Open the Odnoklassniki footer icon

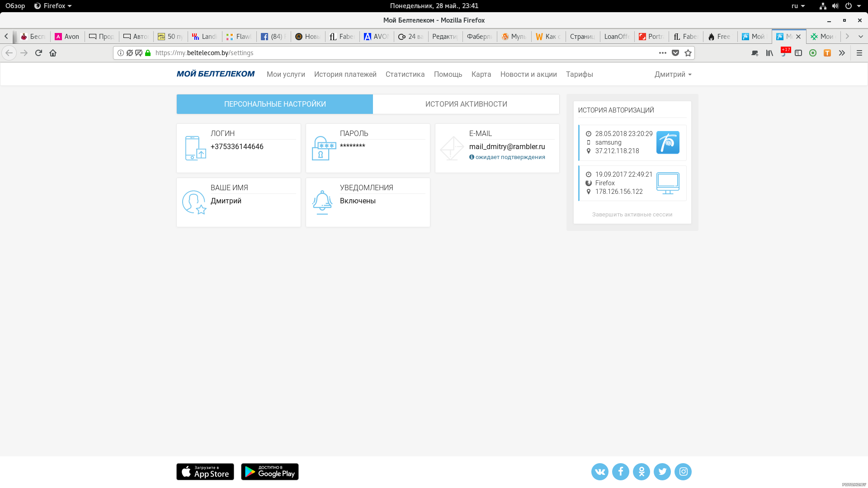tap(642, 472)
